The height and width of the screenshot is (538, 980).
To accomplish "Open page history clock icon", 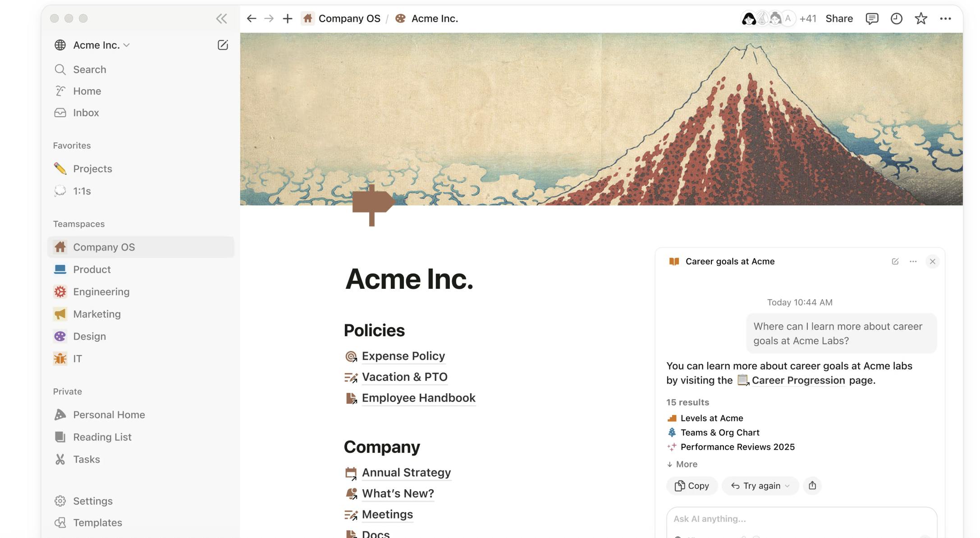I will (896, 18).
